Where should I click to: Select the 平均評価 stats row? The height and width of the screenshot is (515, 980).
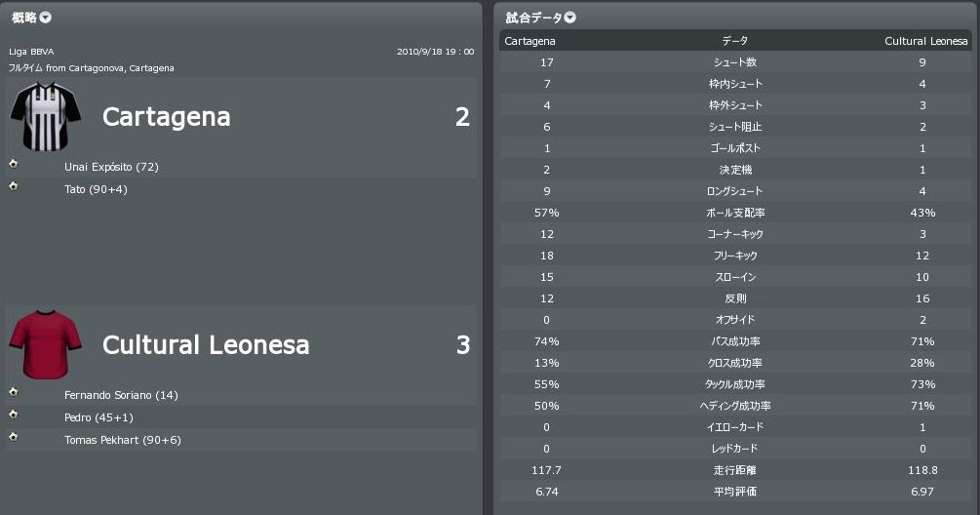point(735,492)
